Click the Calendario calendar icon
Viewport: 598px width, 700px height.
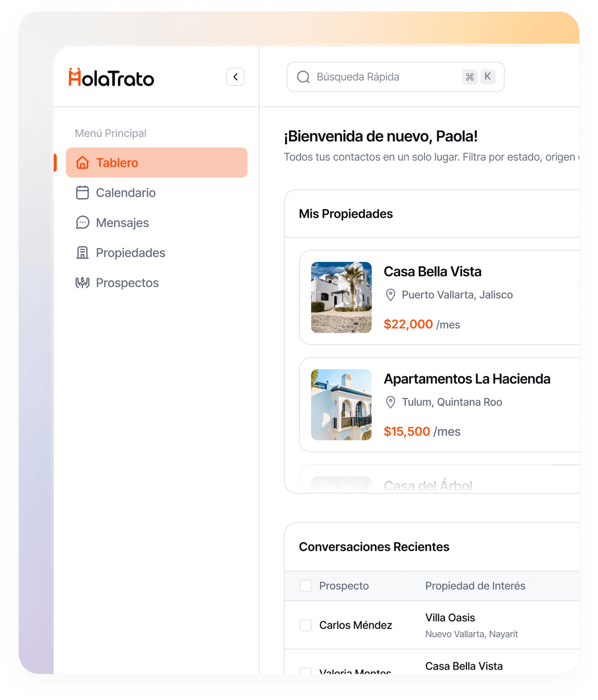tap(82, 193)
